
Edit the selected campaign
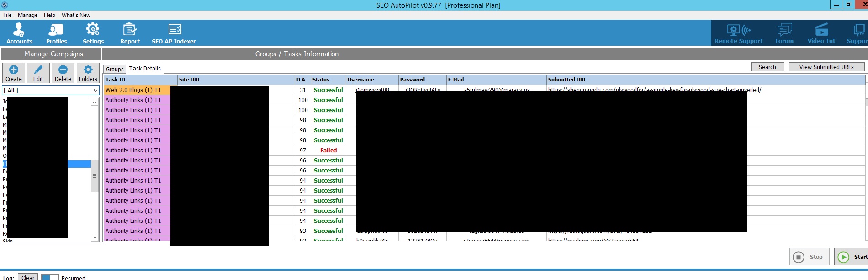pos(38,73)
